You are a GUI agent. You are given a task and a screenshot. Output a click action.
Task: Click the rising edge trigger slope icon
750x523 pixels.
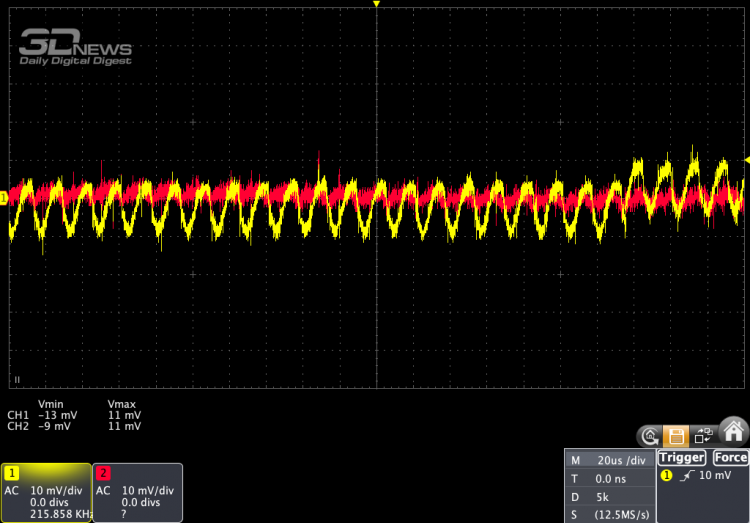(686, 475)
